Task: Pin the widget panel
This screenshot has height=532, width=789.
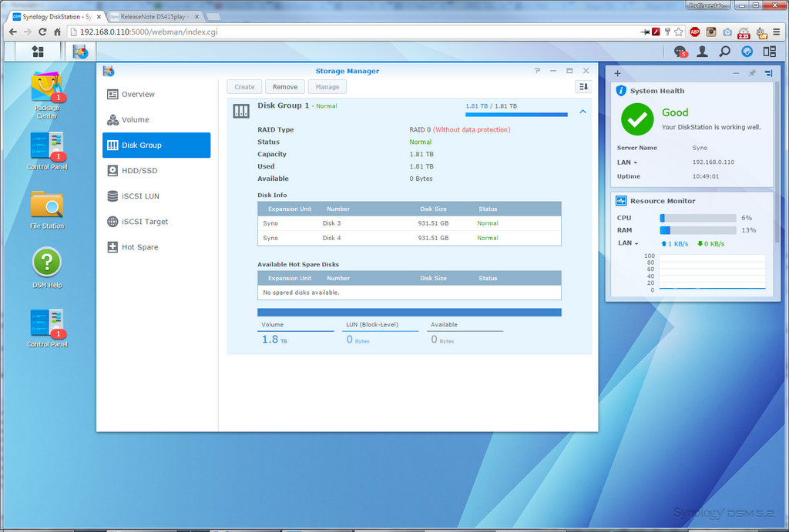Action: click(x=752, y=73)
